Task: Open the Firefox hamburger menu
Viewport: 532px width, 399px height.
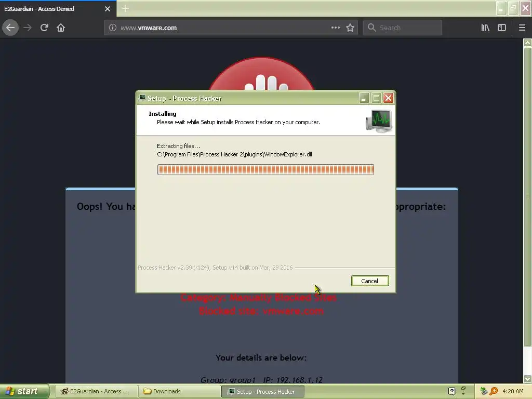Action: [x=522, y=28]
